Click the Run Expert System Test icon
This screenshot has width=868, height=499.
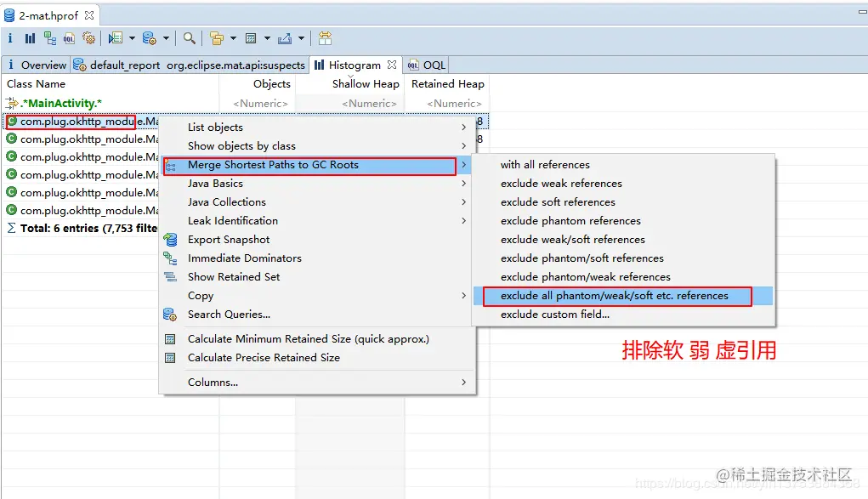point(115,38)
